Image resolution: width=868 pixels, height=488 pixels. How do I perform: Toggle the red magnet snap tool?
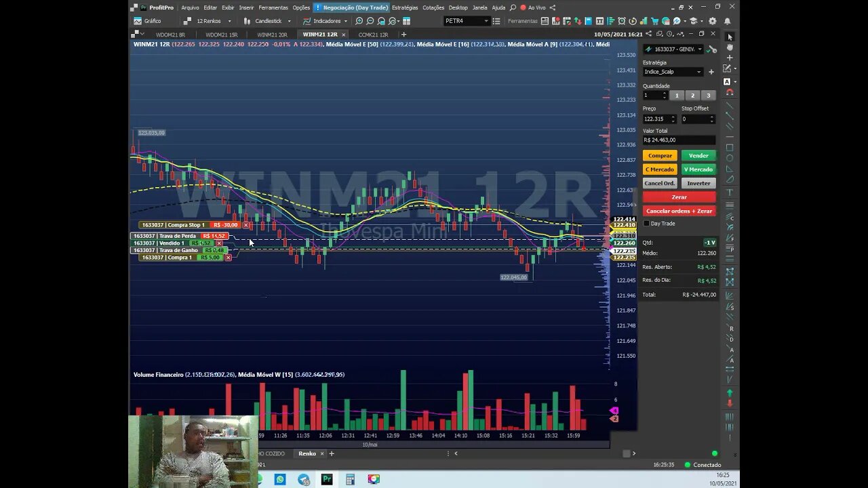click(x=730, y=92)
